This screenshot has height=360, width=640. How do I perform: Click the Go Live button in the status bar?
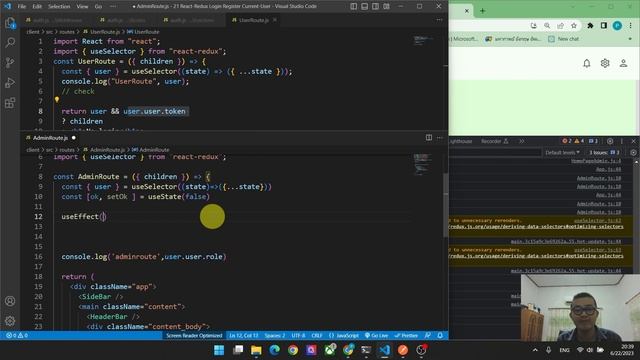376,336
